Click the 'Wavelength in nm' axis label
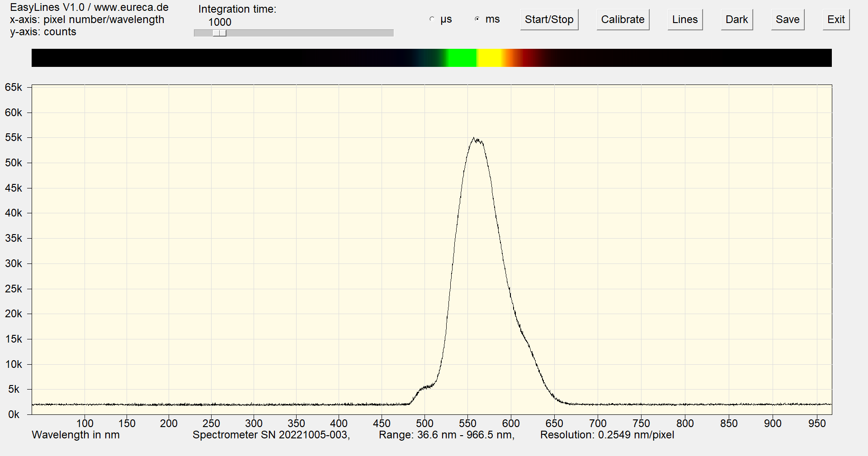This screenshot has height=456, width=868. click(x=75, y=435)
